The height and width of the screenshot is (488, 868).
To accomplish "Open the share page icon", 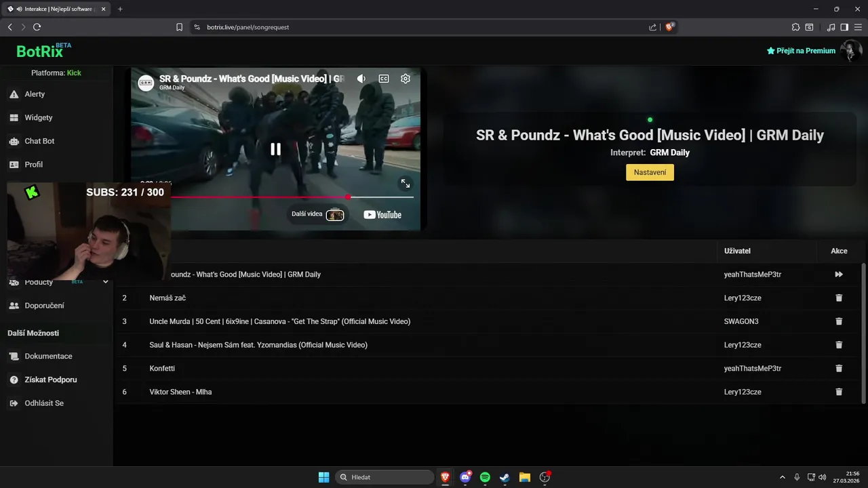I will pos(652,27).
